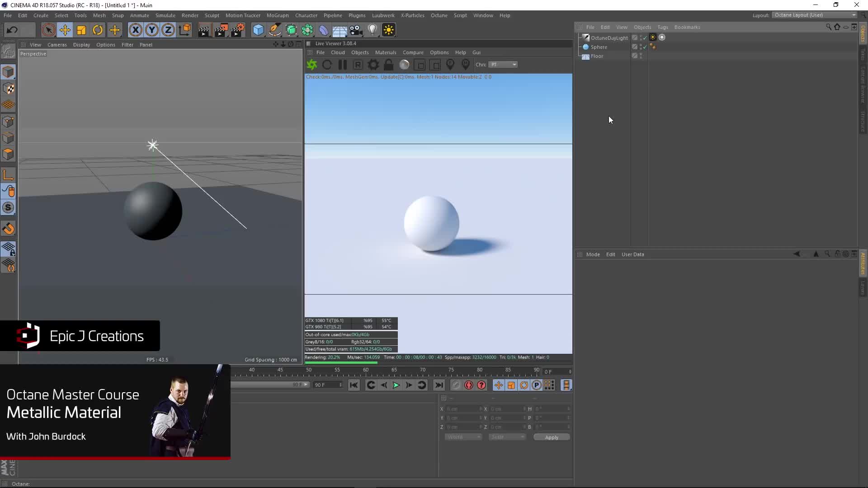This screenshot has width=868, height=488.
Task: Play the animation forward
Action: tap(396, 385)
